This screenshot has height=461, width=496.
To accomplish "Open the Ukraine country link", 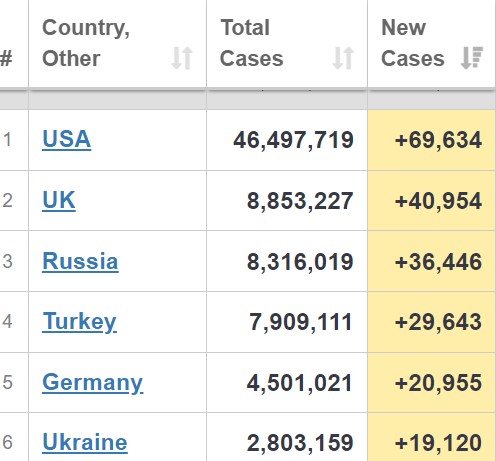I will (x=85, y=442).
